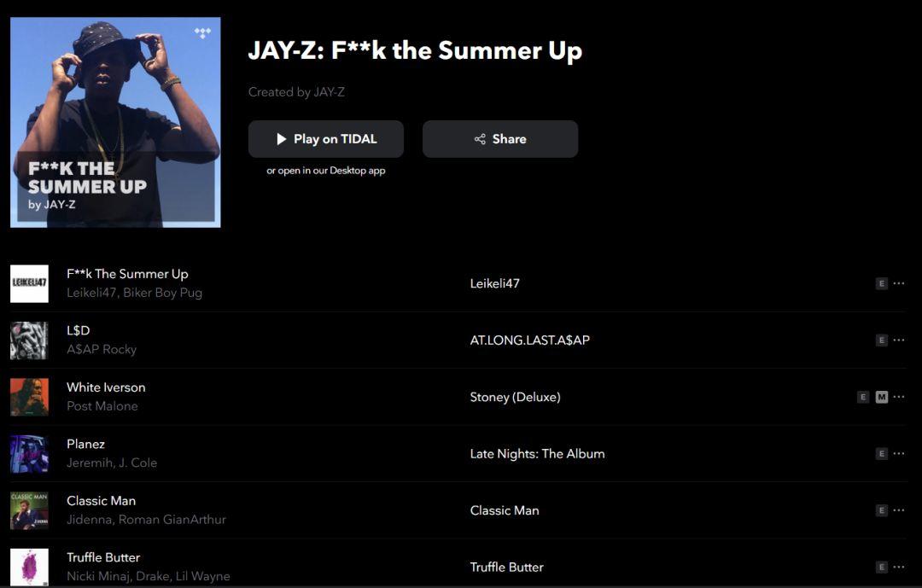Screen dimensions: 922x588
Task: Play the playlist on TIDAL
Action: [326, 139]
